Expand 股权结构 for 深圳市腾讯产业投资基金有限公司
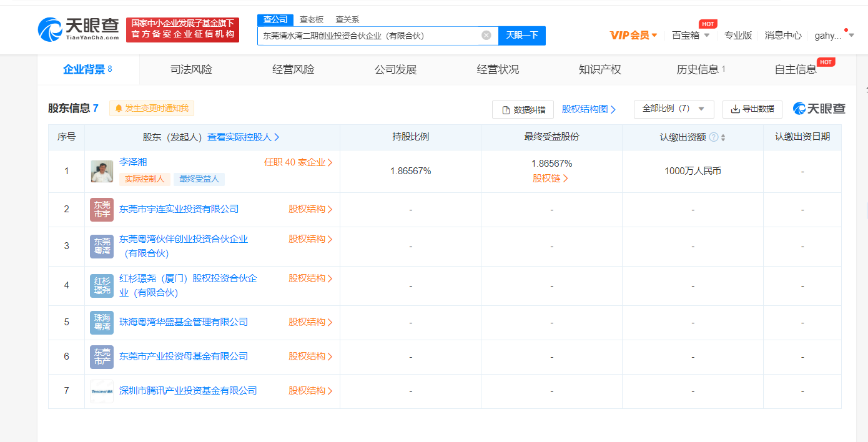Screen dimensions: 868x442 tap(311, 391)
